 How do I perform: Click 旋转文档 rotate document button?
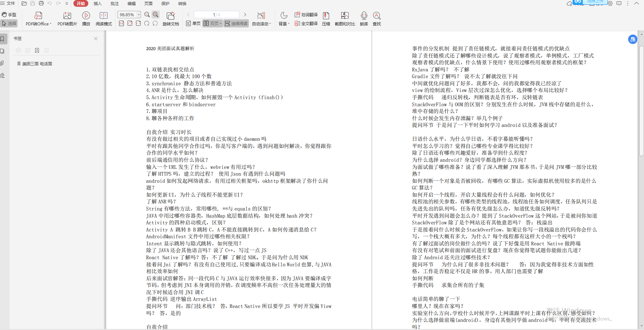(171, 19)
